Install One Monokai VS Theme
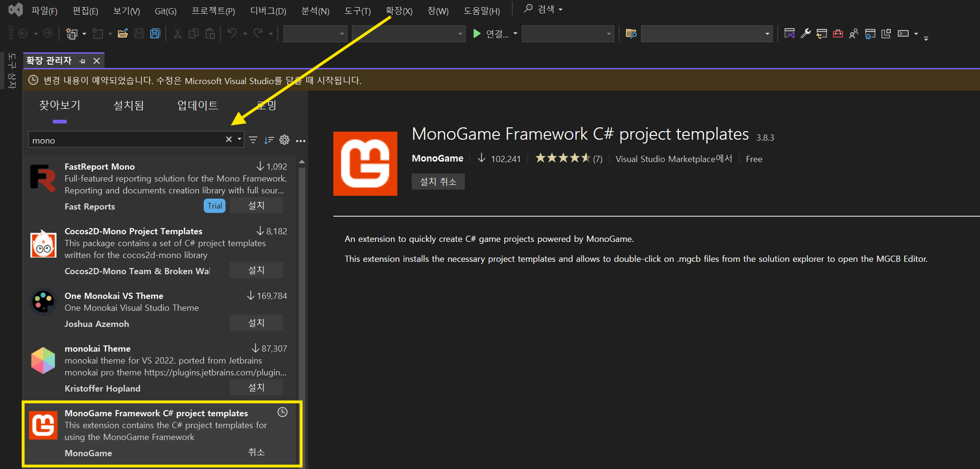980x469 pixels. click(x=256, y=323)
